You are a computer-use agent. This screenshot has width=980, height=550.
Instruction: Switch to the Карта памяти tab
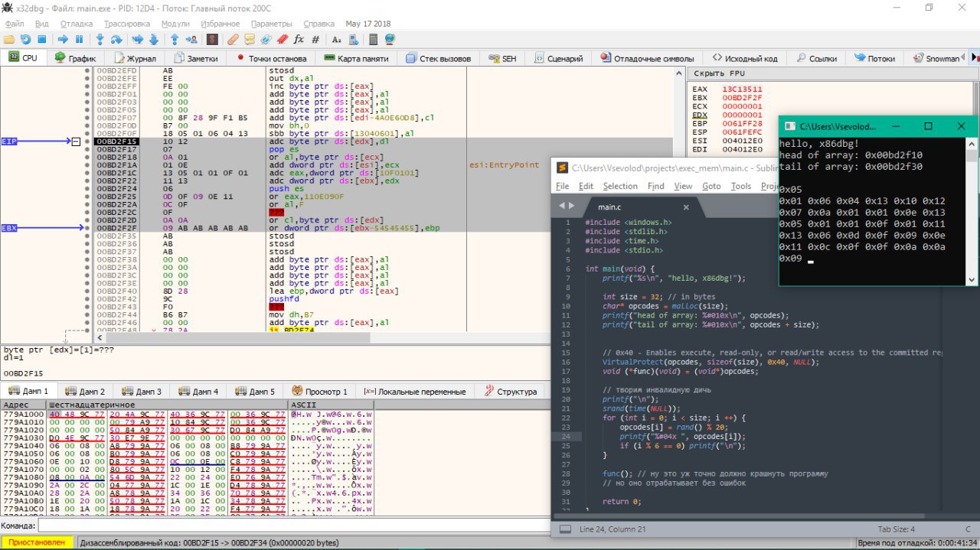[x=356, y=58]
